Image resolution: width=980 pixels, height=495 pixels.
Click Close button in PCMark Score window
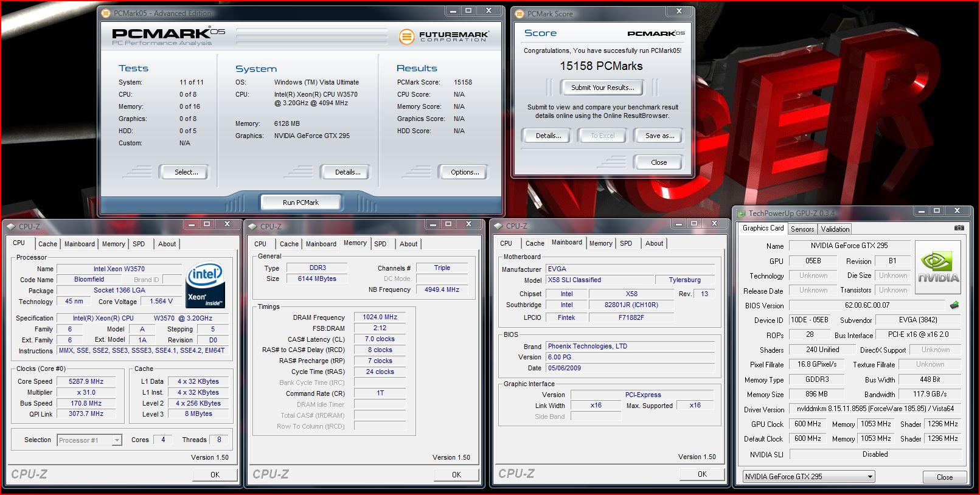click(659, 162)
